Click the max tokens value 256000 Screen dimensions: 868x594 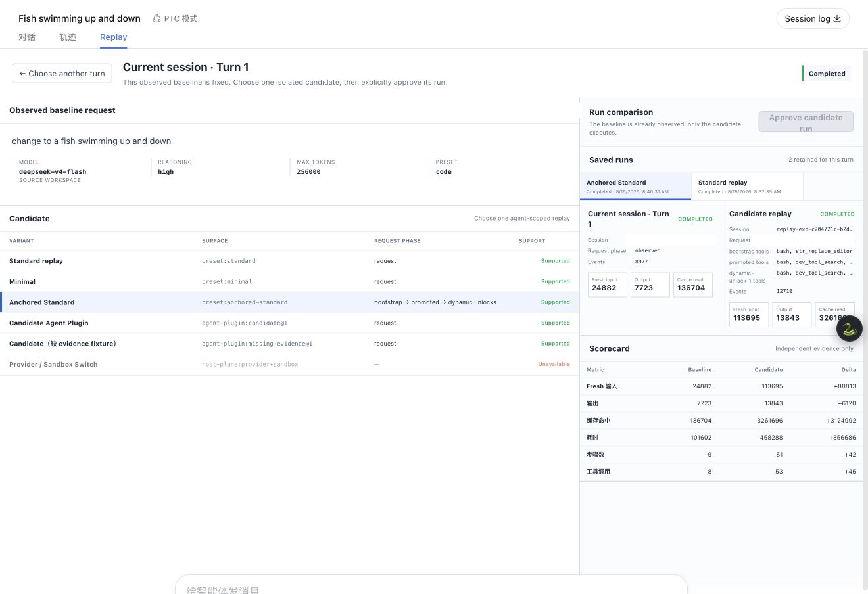point(308,172)
